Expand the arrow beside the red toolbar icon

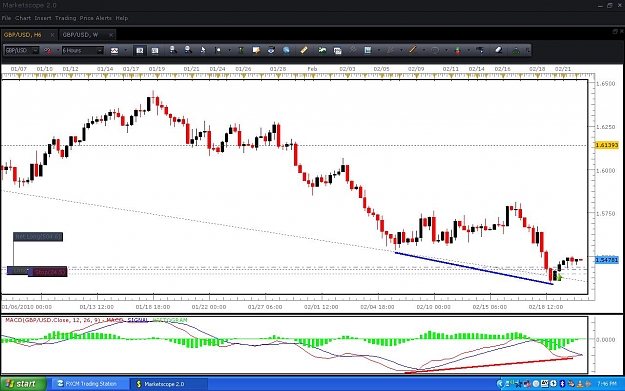[58, 51]
